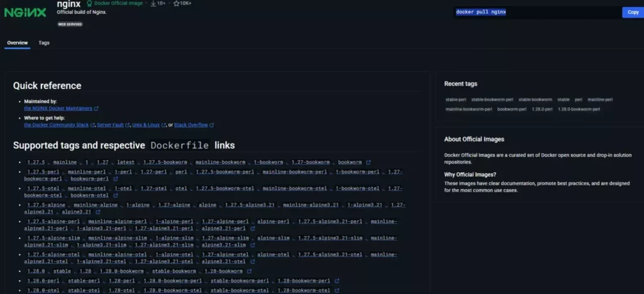
Task: Click the About Official Images heading
Action: 474,139
